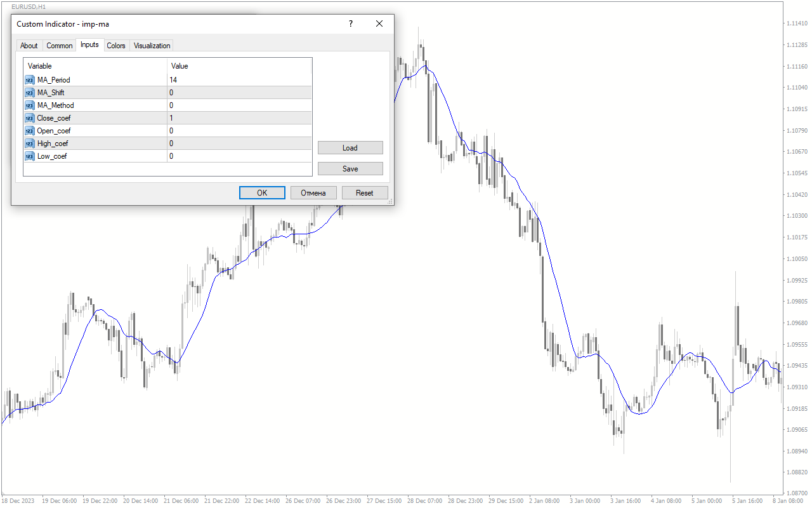Click the integer icon beside High_coef
The height and width of the screenshot is (508, 812).
click(30, 144)
